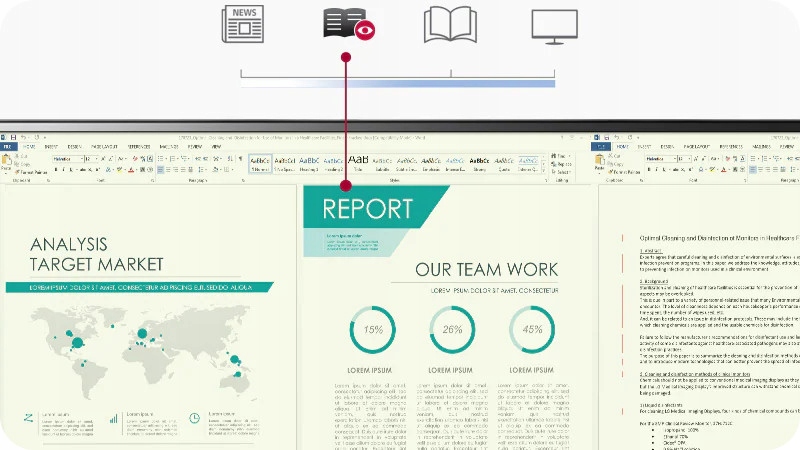Screen dimensions: 800x450
Task: Toggle Italic in left Word window
Action: click(x=63, y=170)
